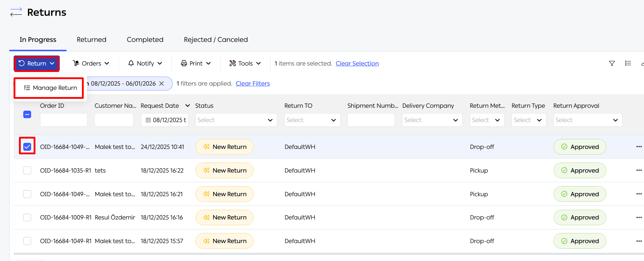
Task: Click the calendar icon in Request Date filter
Action: [148, 120]
